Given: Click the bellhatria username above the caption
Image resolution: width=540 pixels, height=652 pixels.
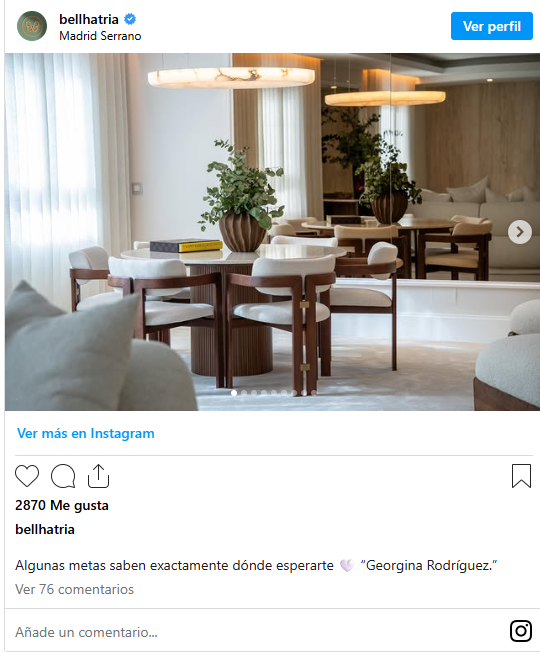Looking at the screenshot, I should [x=45, y=529].
